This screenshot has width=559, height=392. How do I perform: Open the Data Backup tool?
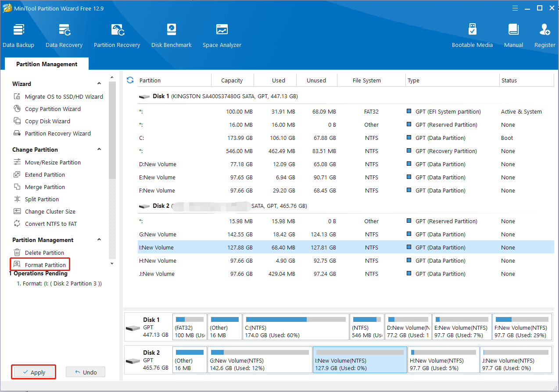18,36
